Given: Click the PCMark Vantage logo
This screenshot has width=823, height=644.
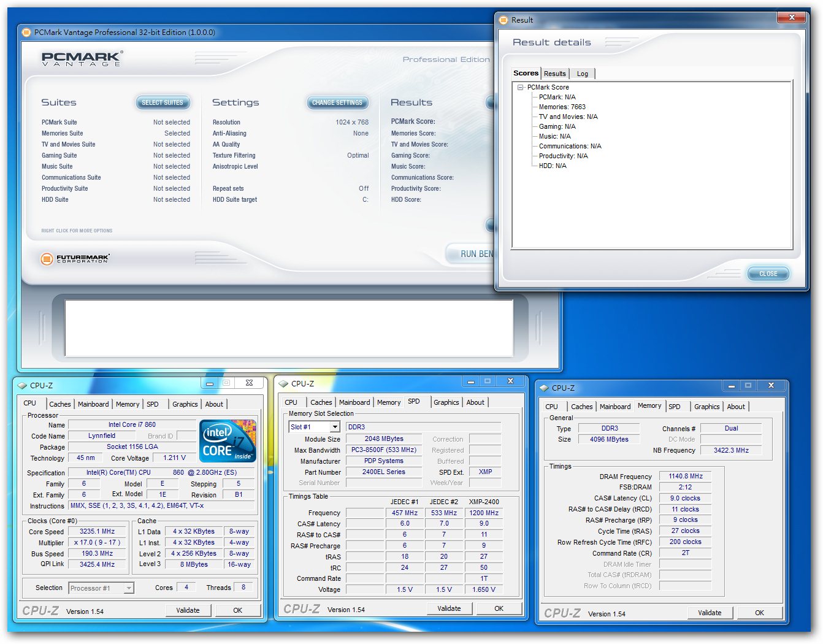Looking at the screenshot, I should pos(82,59).
